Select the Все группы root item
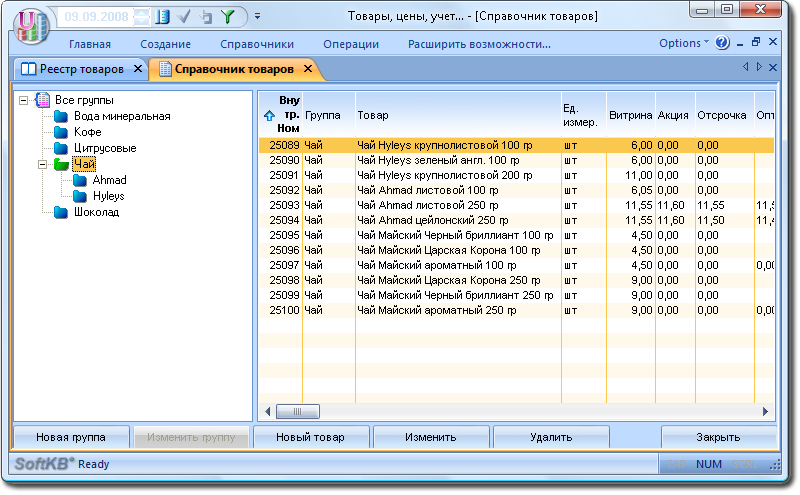This screenshot has height=495, width=800. (84, 100)
